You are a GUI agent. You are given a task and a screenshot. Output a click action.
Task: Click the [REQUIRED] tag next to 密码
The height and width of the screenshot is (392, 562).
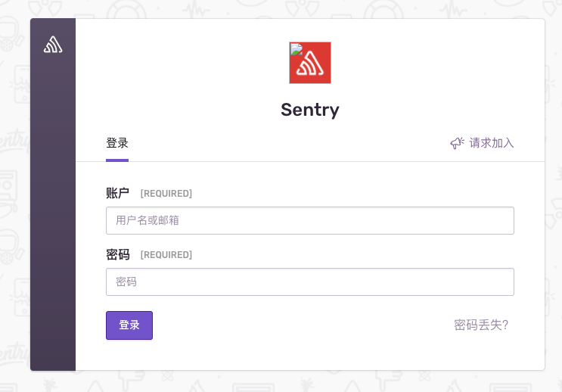coord(166,255)
